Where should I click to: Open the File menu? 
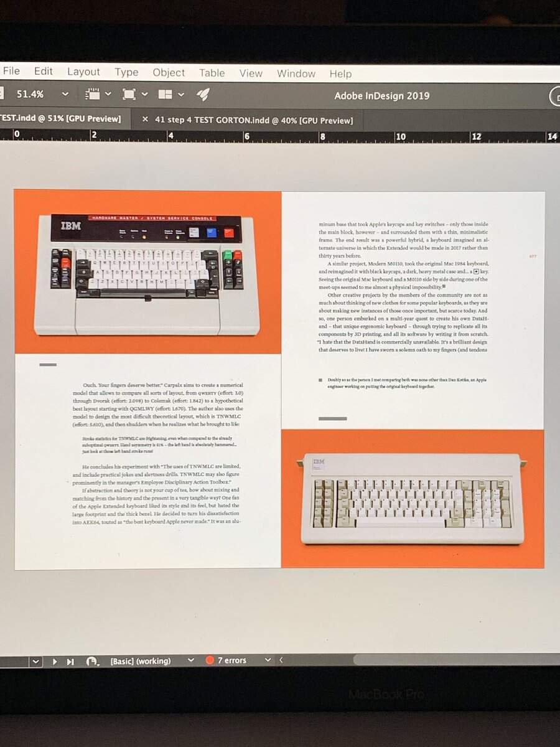click(11, 72)
